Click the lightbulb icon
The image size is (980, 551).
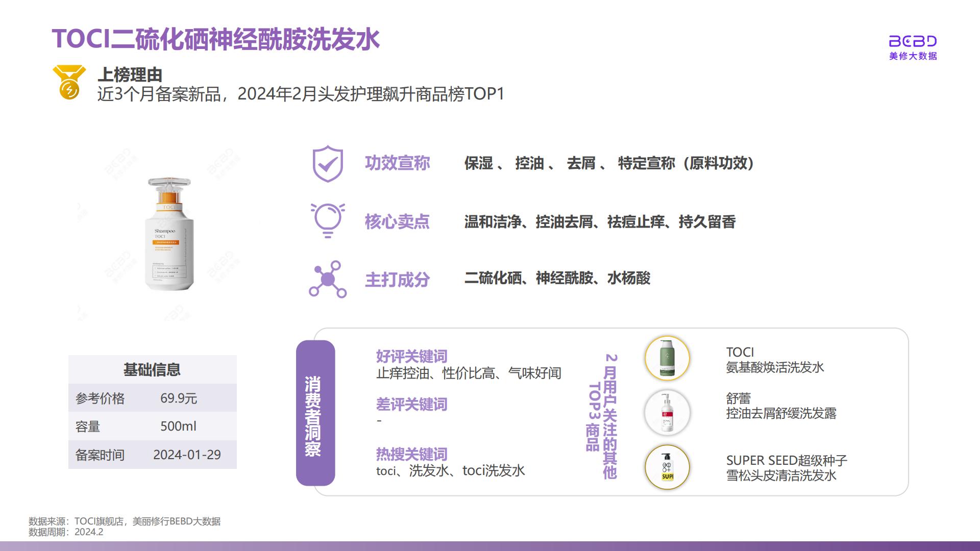point(328,220)
